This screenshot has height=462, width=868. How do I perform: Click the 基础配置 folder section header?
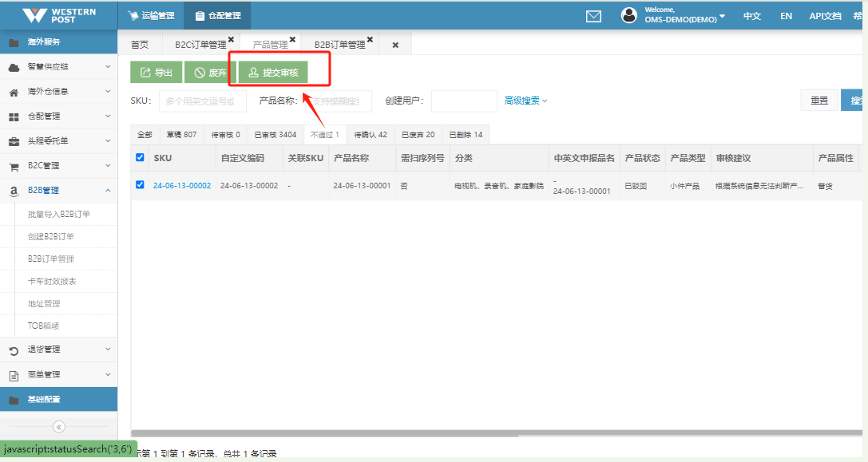pos(58,400)
